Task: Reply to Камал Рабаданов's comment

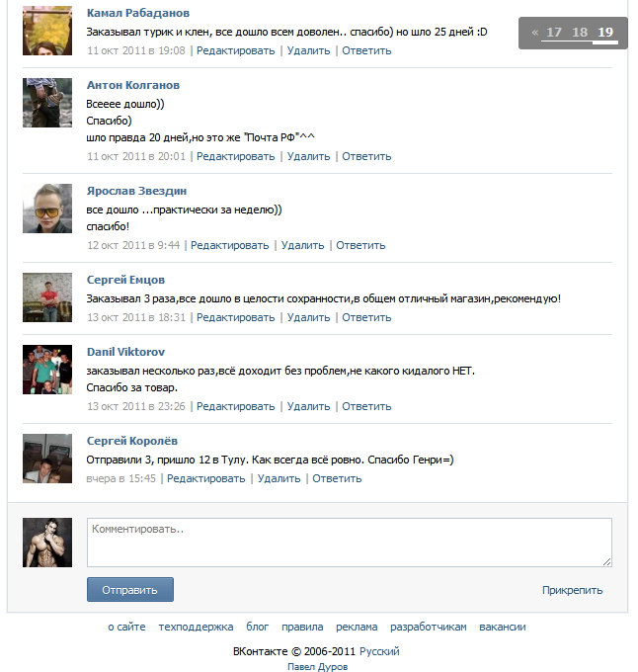Action: [x=366, y=50]
